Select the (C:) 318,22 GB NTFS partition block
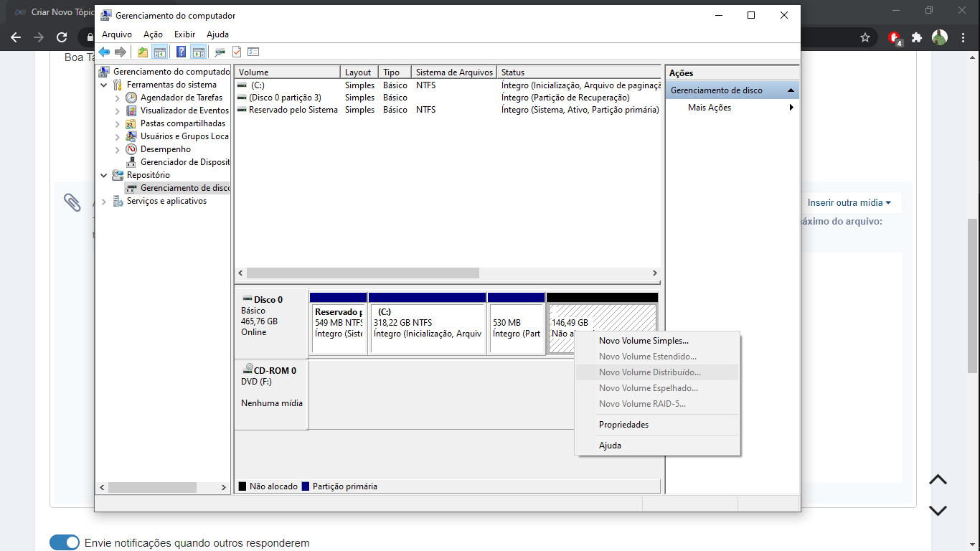Viewport: 980px width, 551px height. click(427, 323)
